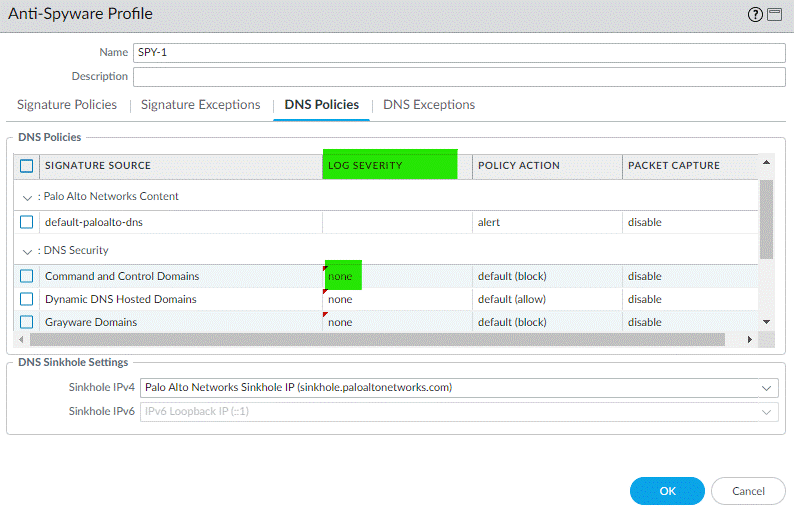794x519 pixels.
Task: Edit log severity for Dynamic DNS Hosted Domains
Action: [340, 299]
